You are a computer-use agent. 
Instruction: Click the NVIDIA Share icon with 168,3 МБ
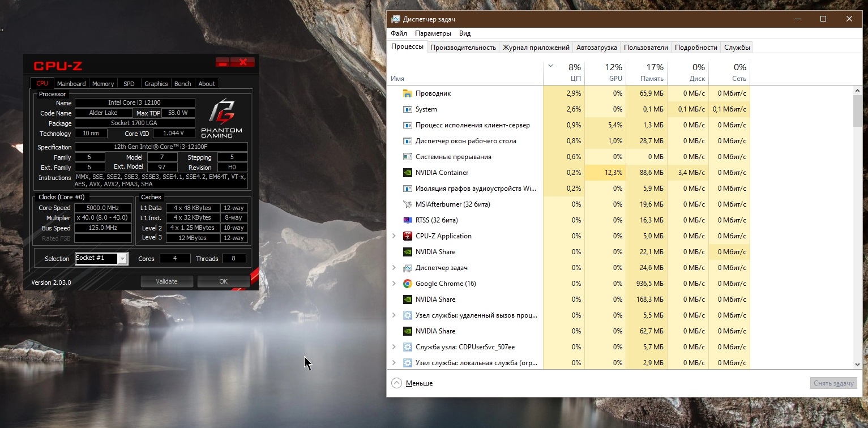pos(407,299)
